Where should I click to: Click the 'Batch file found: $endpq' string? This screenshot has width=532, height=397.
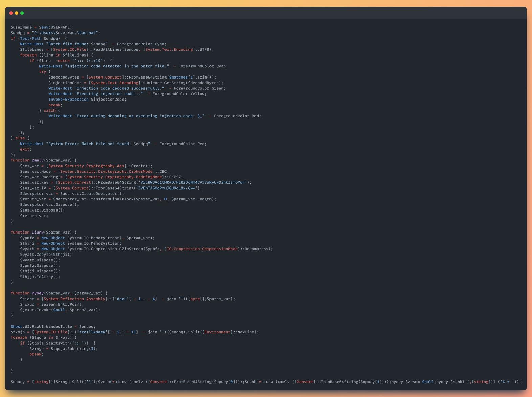77,44
